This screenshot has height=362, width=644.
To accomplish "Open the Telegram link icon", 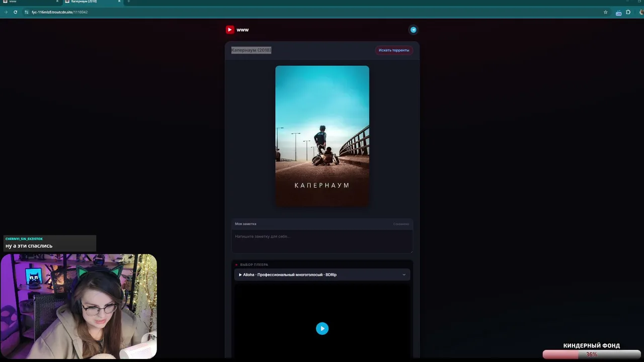I will tap(413, 30).
